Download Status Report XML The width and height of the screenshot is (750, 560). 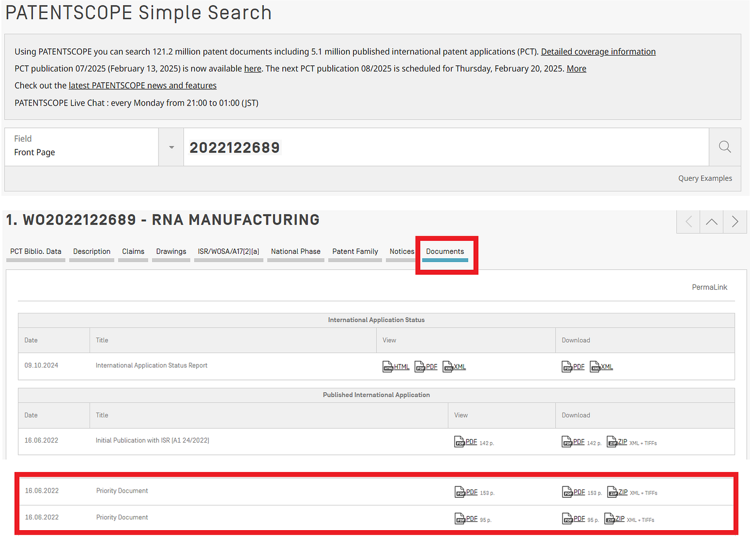click(602, 366)
